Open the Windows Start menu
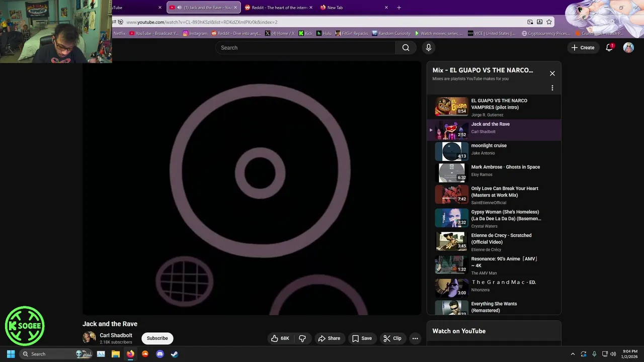Image resolution: width=644 pixels, height=362 pixels. coord(11,354)
